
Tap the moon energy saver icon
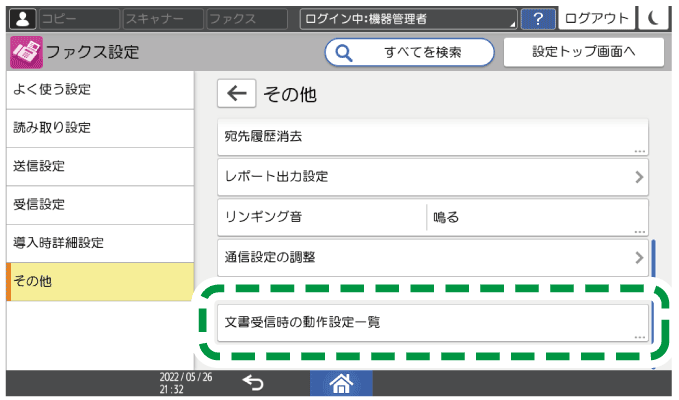point(653,18)
